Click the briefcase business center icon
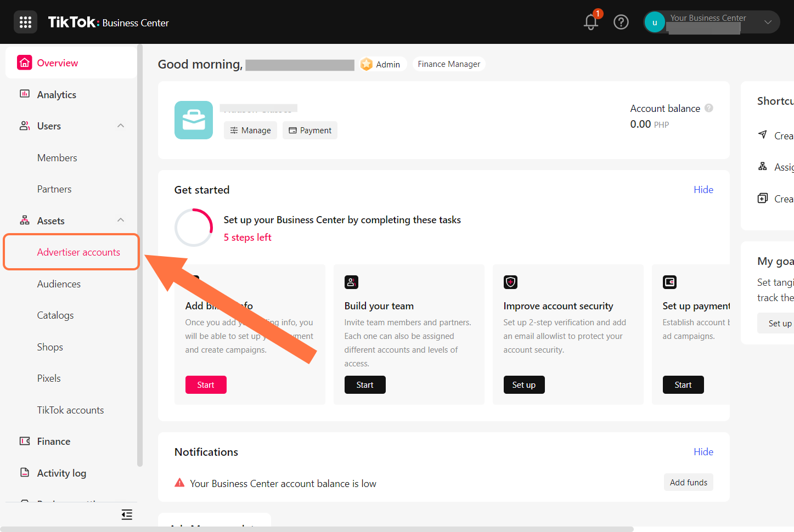This screenshot has height=532, width=794. (x=194, y=120)
